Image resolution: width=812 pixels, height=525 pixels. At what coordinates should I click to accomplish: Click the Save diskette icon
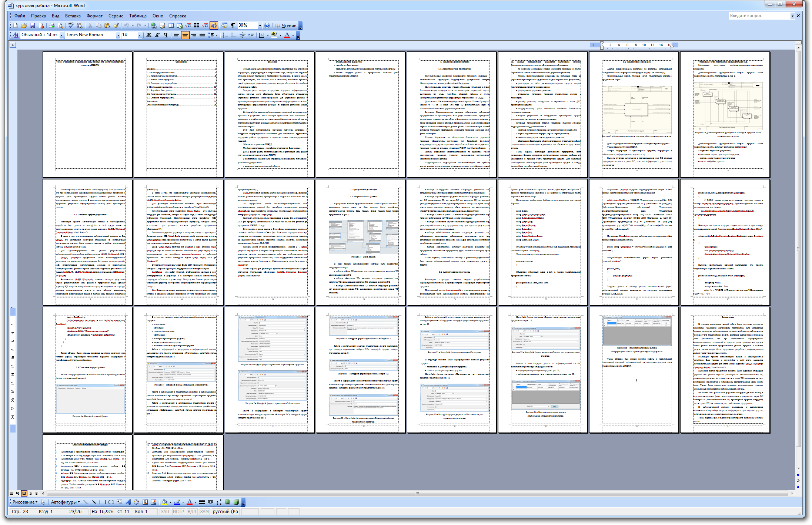(33, 26)
